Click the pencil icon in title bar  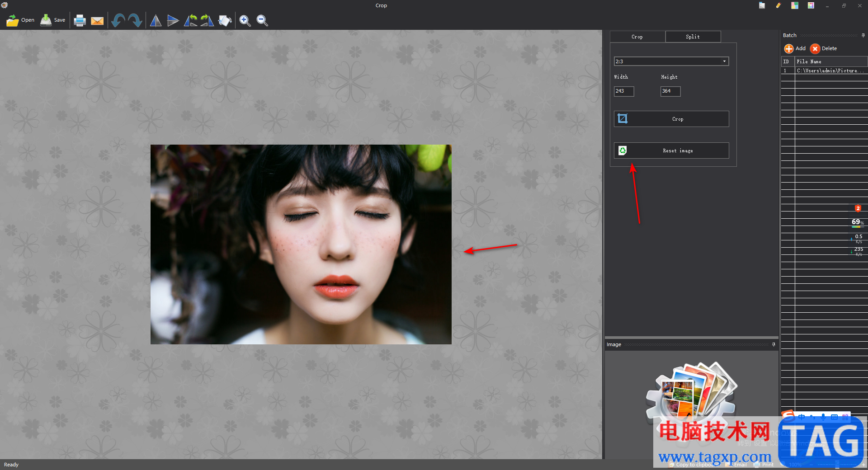point(778,5)
